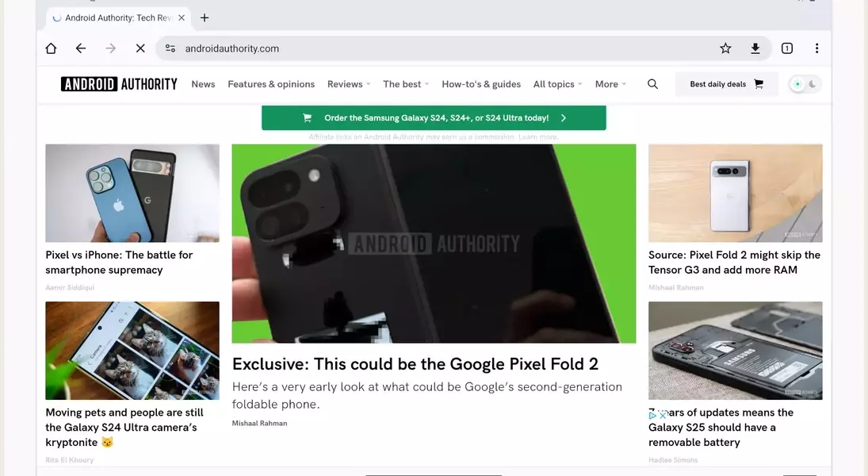Open the white Pixel Fold thumbnail image
Screen dimensions: 868x476
736,194
